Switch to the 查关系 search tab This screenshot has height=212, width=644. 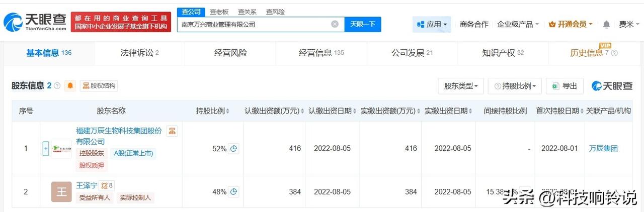coord(247,11)
